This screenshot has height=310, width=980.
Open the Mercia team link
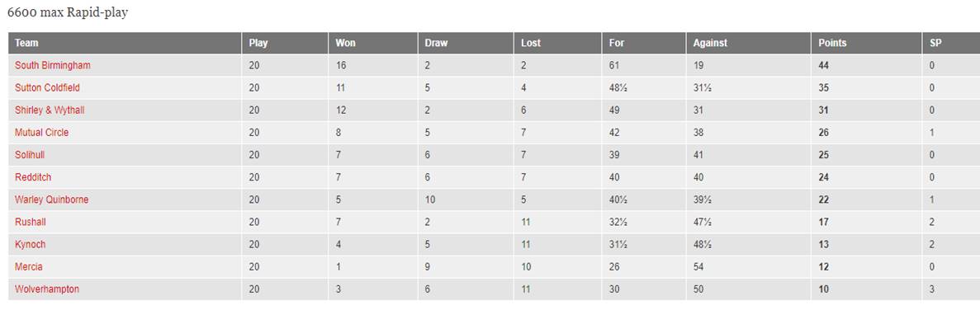29,268
